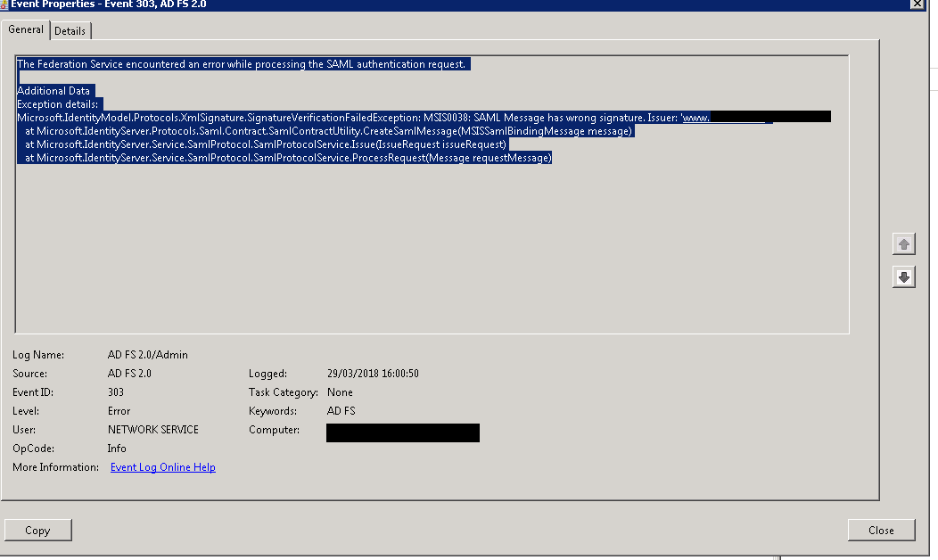Open the Event Log Online Help link
Image resolution: width=938 pixels, height=560 pixels.
click(162, 467)
